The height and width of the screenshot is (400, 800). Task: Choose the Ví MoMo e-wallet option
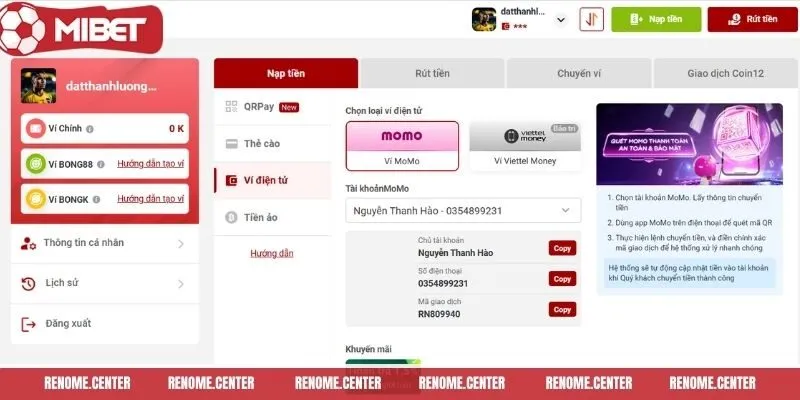pos(402,146)
